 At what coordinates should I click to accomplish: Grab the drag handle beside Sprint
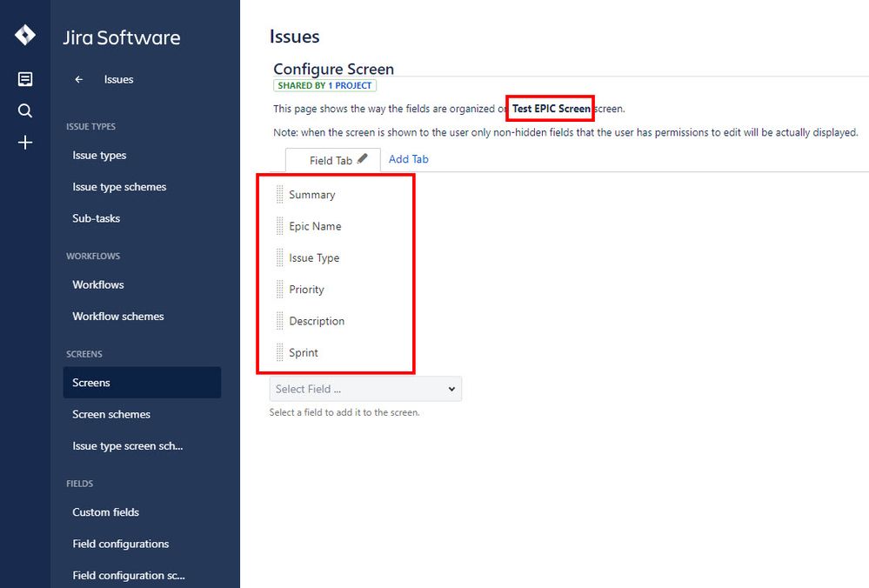pos(280,352)
